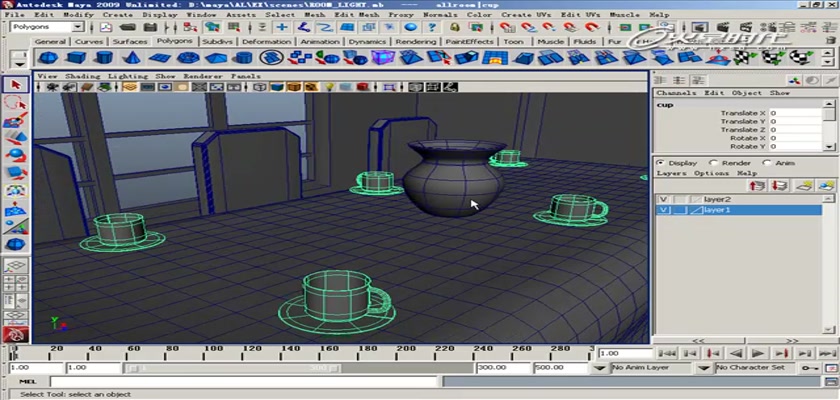This screenshot has width=840, height=400.
Task: Click the question mark help icon
Action: 432,27
